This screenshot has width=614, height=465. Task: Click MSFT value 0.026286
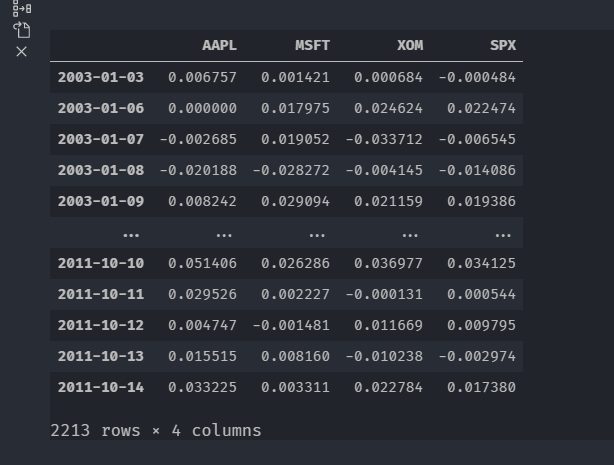(295, 263)
